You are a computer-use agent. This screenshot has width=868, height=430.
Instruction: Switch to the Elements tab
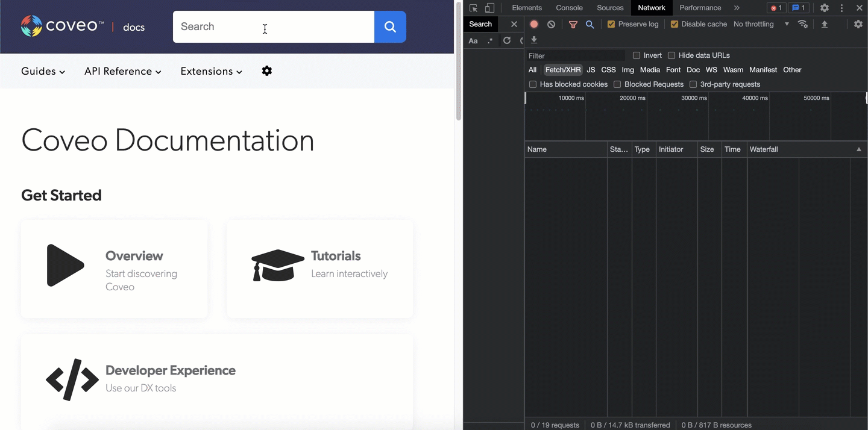point(527,8)
